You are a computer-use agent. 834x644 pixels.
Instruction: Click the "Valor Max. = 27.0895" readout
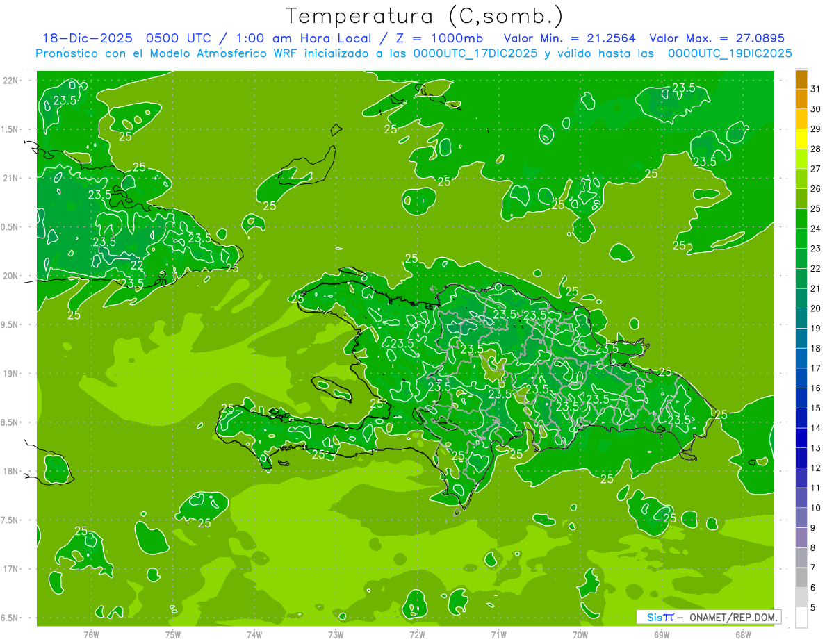coord(717,38)
